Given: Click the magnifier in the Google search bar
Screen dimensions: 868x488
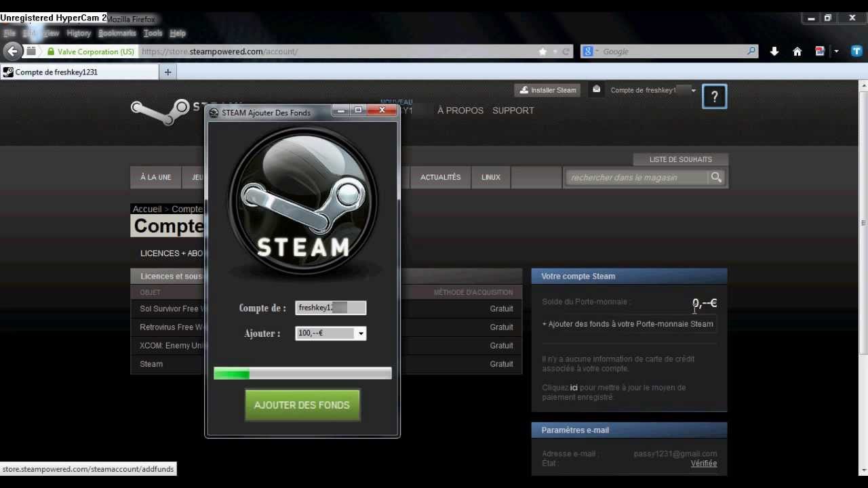Looking at the screenshot, I should pos(751,51).
